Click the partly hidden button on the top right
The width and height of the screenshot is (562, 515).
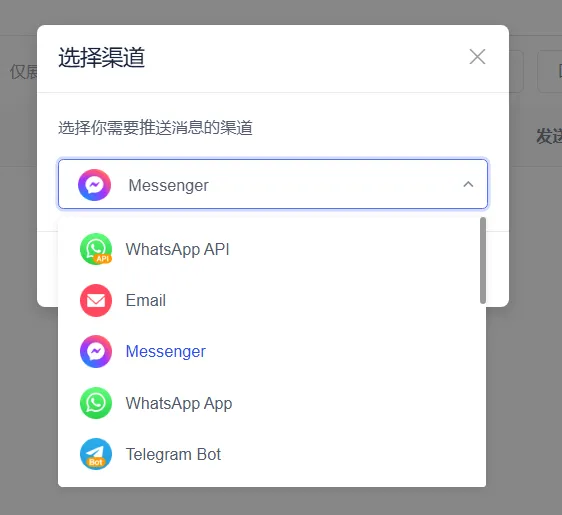click(549, 72)
